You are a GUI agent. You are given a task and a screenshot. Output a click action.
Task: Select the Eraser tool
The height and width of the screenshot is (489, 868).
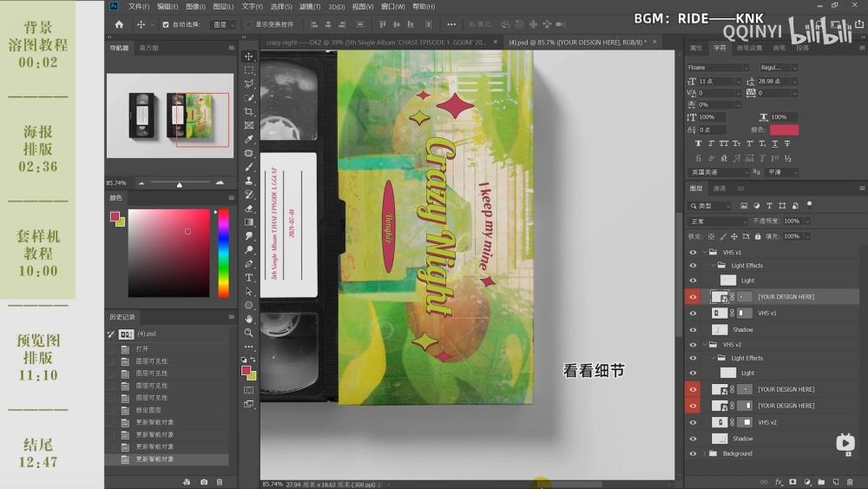pos(249,208)
